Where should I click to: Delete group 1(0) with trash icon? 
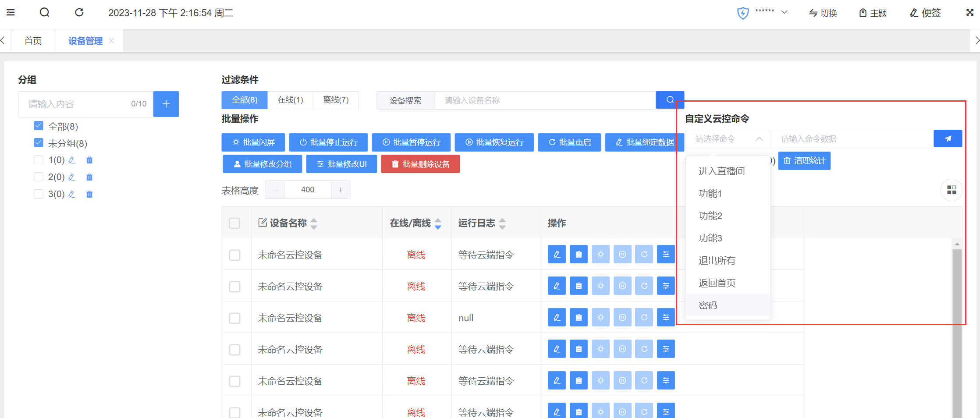click(x=89, y=160)
